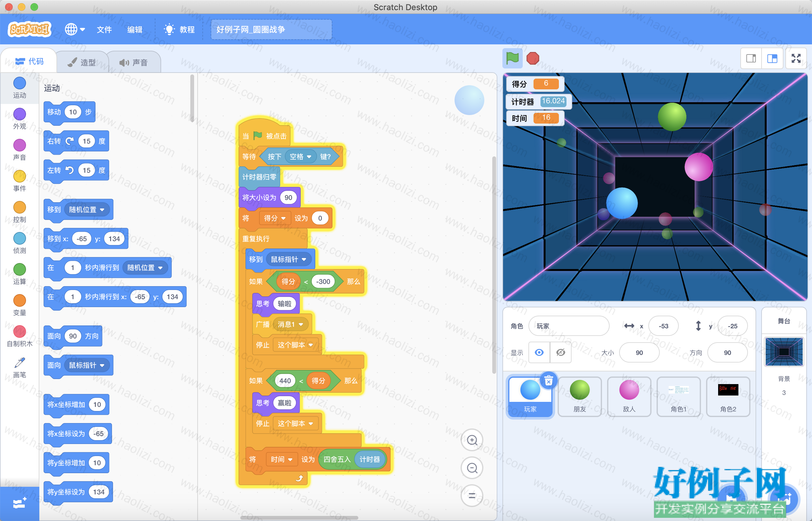Zoom out the code workspace
Viewport: 812px width, 521px height.
click(x=472, y=468)
